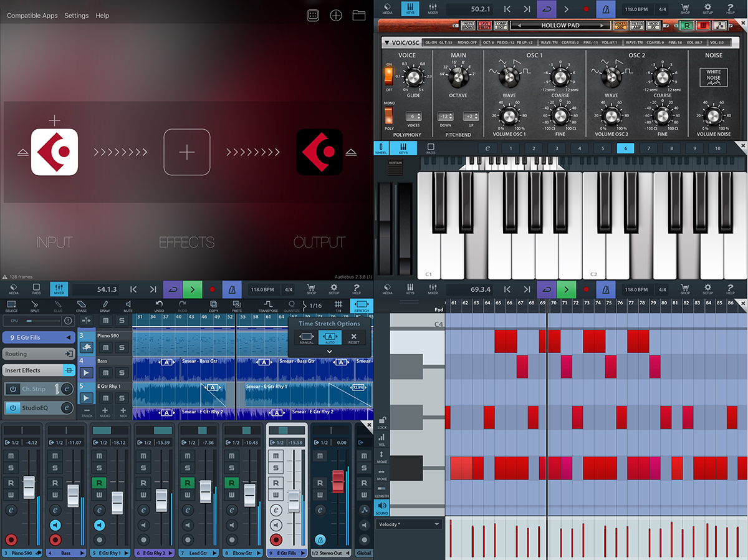Pick the Mute tool in the editing toolbar

coord(128,306)
